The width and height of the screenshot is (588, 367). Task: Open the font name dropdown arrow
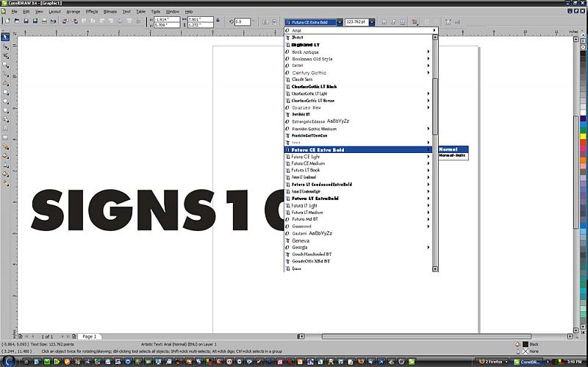point(339,22)
